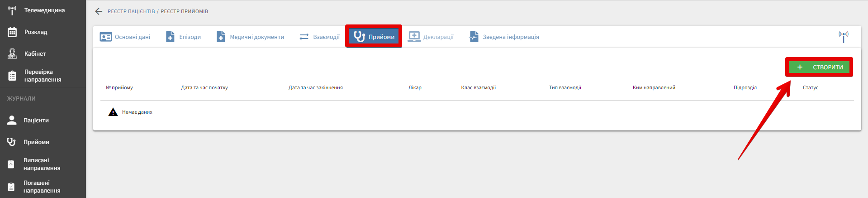Viewport: 868px width, 198px height.
Task: Open Телемедицина from the sidebar
Action: (44, 10)
